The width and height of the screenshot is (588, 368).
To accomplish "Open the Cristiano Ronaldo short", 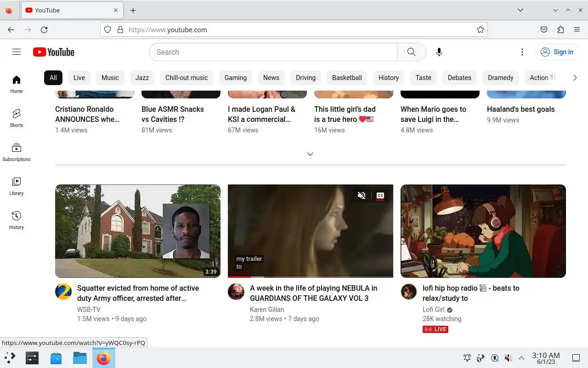I will [x=87, y=114].
